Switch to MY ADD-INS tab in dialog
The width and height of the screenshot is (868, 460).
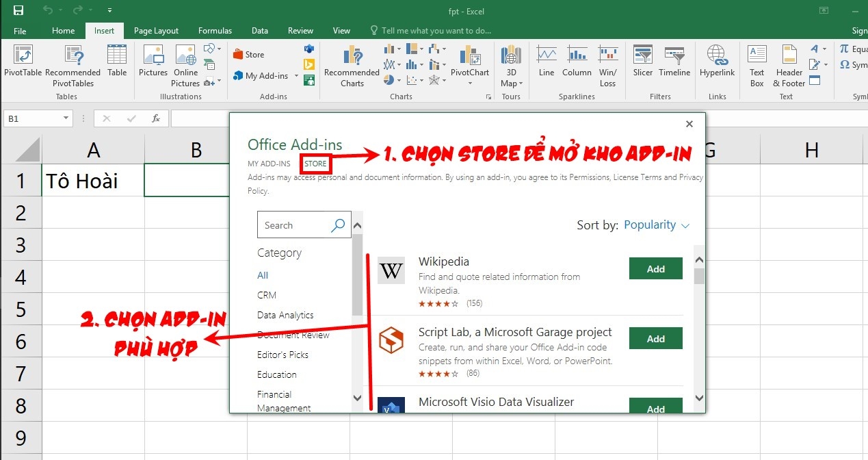[269, 164]
